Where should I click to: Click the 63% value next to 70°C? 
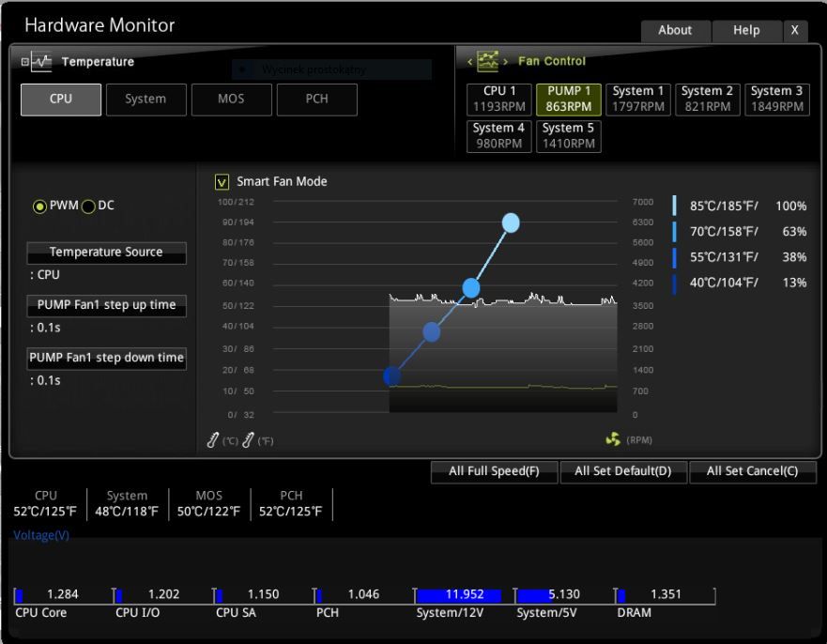794,232
